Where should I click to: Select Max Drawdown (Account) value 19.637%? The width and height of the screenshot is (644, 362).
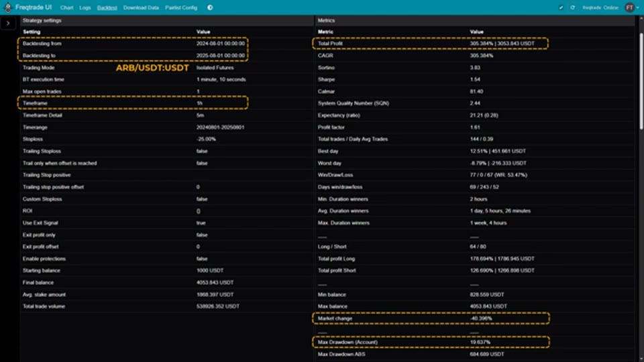480,343
